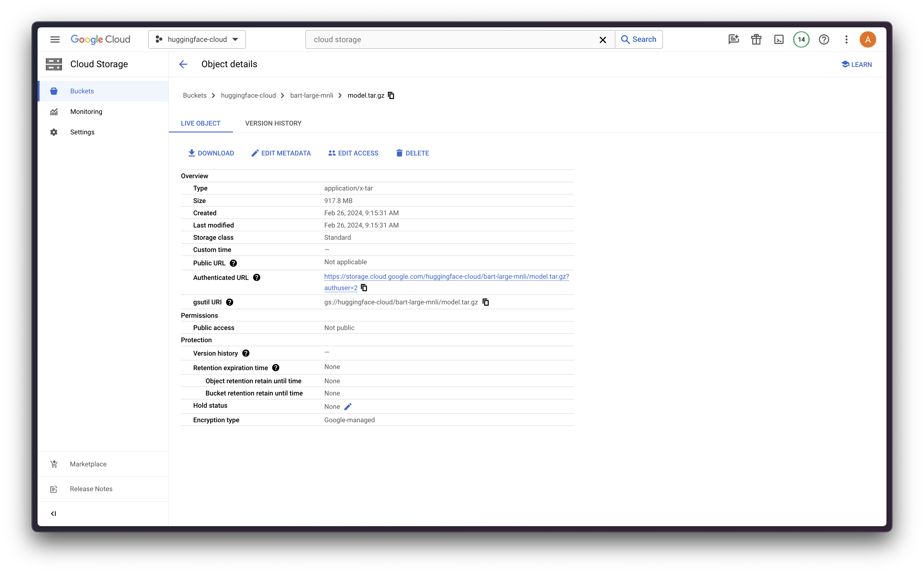This screenshot has width=924, height=574.
Task: Open the huggingface-cloud project selector dropdown
Action: (197, 40)
